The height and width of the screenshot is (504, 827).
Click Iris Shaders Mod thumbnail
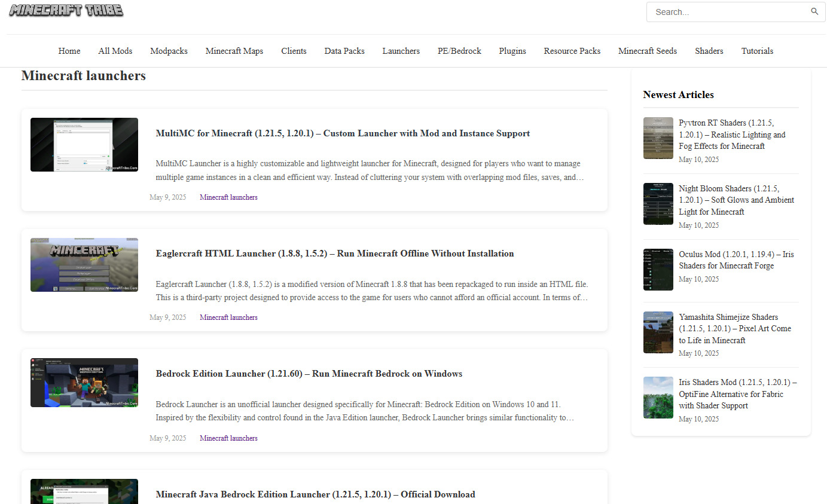[658, 398]
